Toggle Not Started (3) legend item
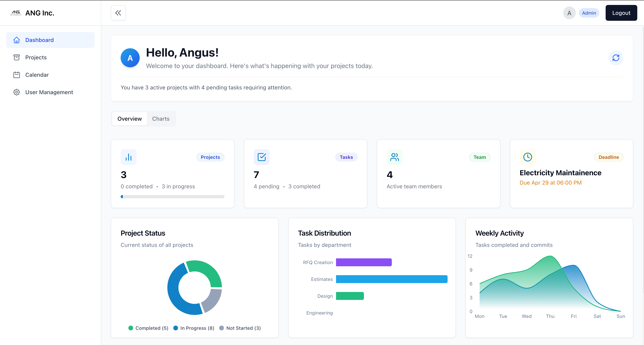 (x=240, y=328)
